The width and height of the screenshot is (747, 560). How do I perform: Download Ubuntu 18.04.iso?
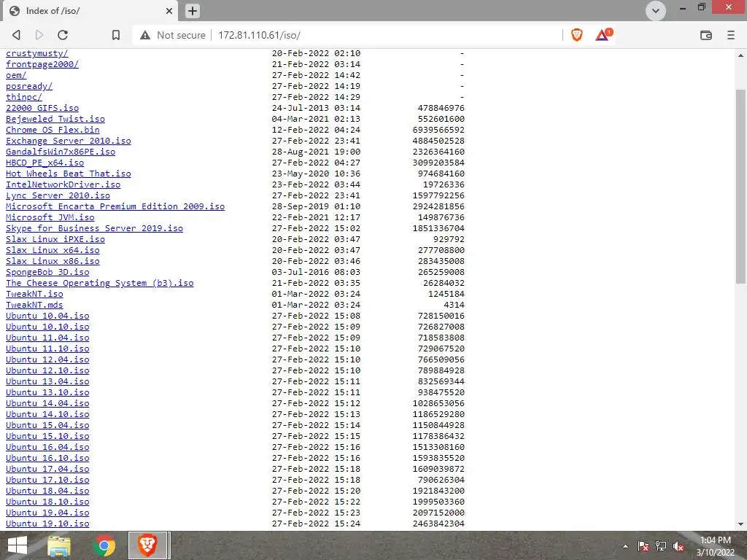pyautogui.click(x=47, y=491)
